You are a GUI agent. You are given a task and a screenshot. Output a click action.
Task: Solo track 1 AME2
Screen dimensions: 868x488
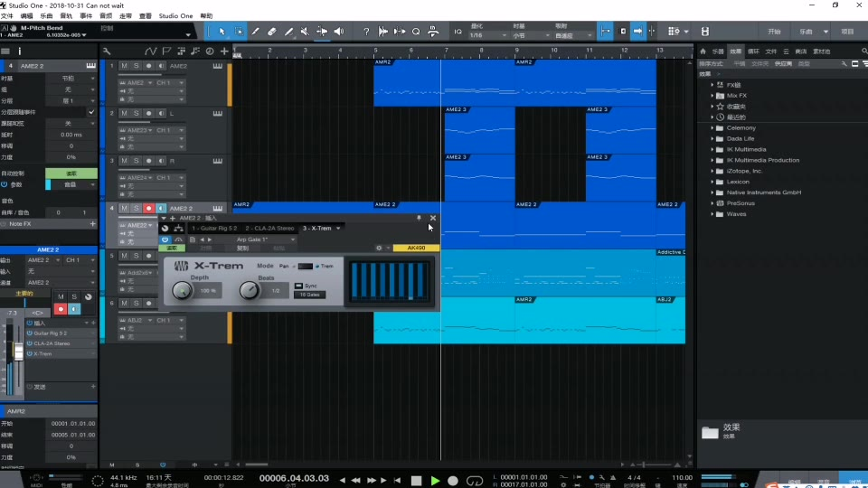(137, 66)
